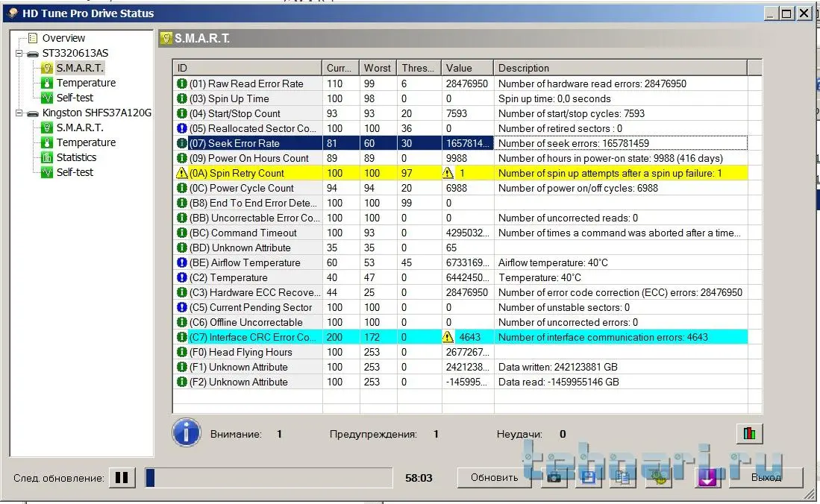The width and height of the screenshot is (820, 504).
Task: Select (C2) Temperature row
Action: pos(460,277)
